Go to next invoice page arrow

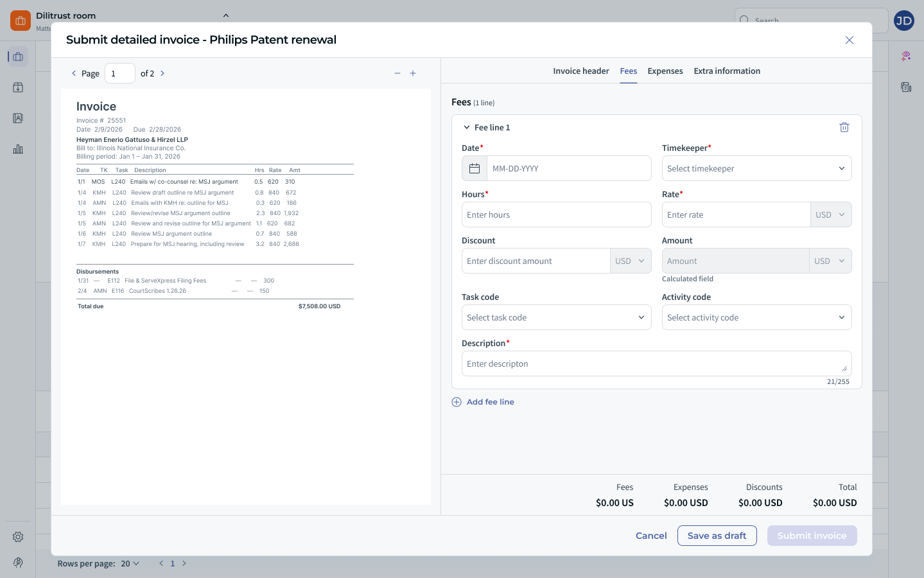coord(162,73)
